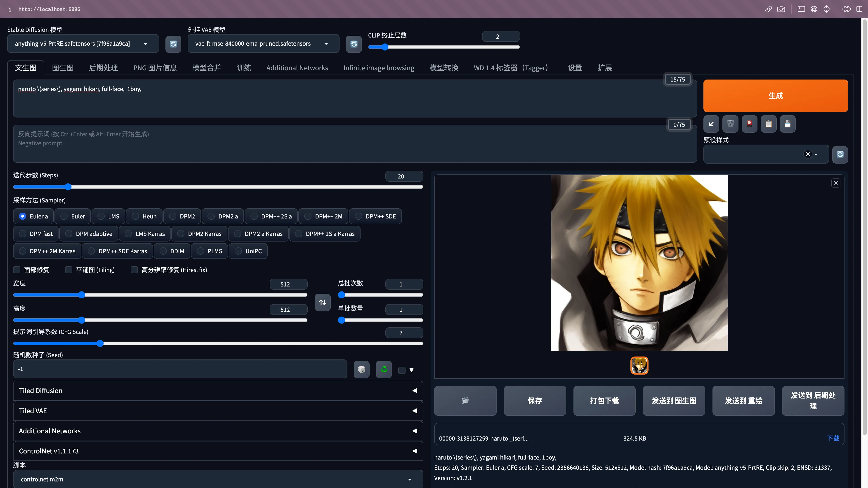The width and height of the screenshot is (868, 488).
Task: Select the Euler a sampler
Action: point(33,216)
